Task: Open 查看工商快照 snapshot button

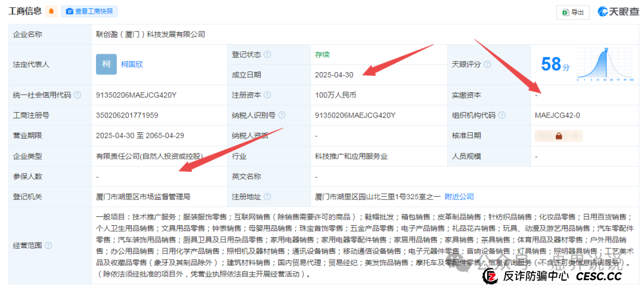Action: (x=90, y=11)
